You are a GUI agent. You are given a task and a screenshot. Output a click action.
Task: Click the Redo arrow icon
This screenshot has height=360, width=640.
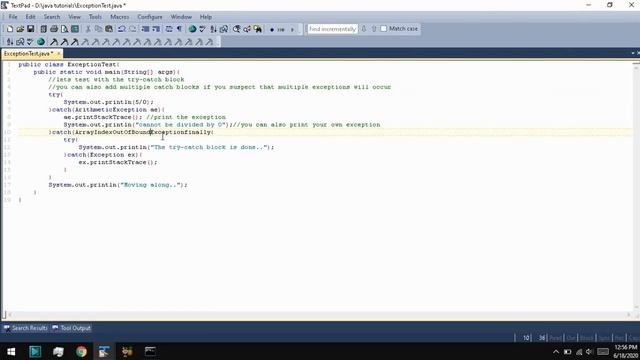(132, 29)
